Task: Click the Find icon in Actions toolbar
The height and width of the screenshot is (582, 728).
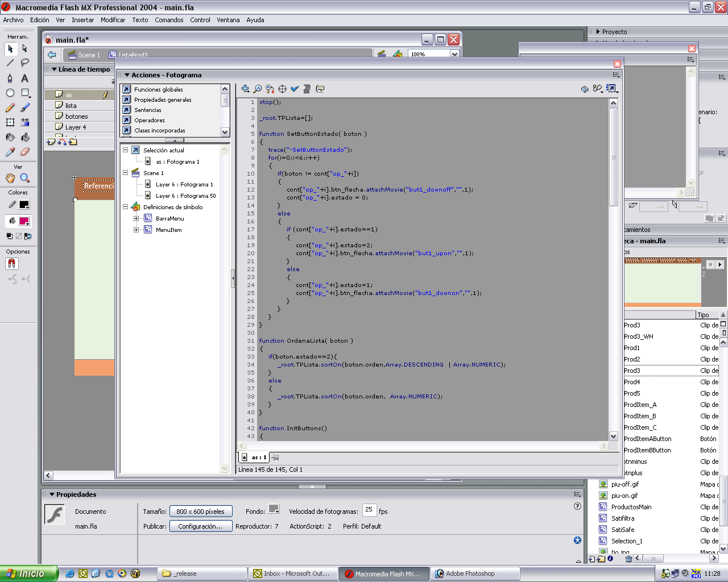Action: click(258, 89)
